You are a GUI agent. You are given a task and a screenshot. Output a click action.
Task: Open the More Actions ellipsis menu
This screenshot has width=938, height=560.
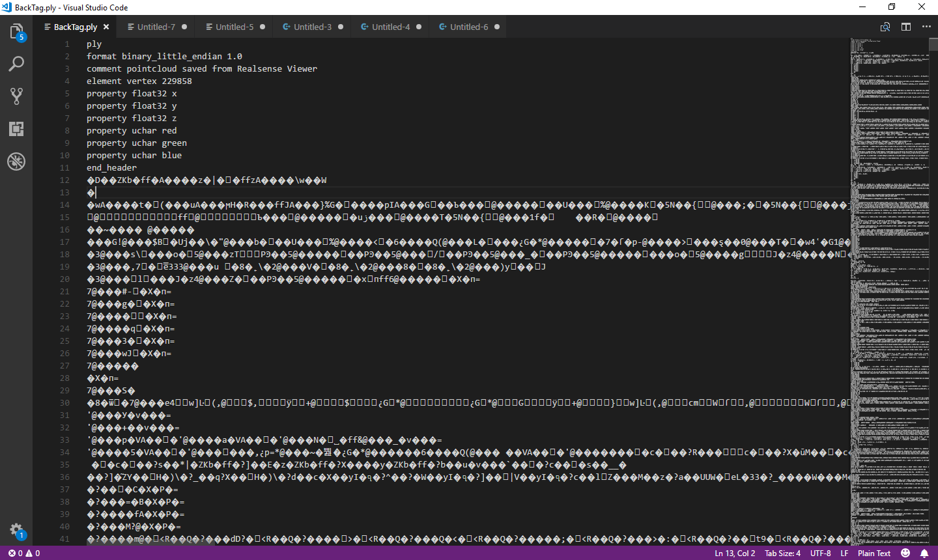(x=927, y=27)
